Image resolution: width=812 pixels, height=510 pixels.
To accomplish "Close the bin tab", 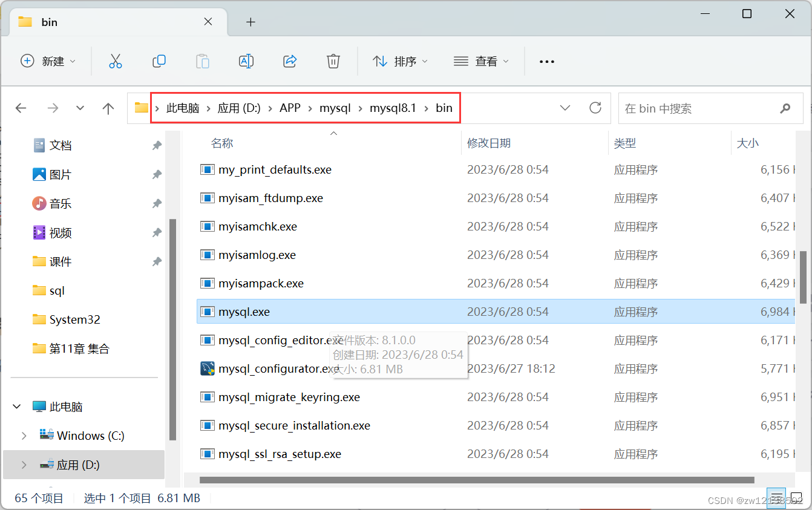I will pyautogui.click(x=208, y=22).
